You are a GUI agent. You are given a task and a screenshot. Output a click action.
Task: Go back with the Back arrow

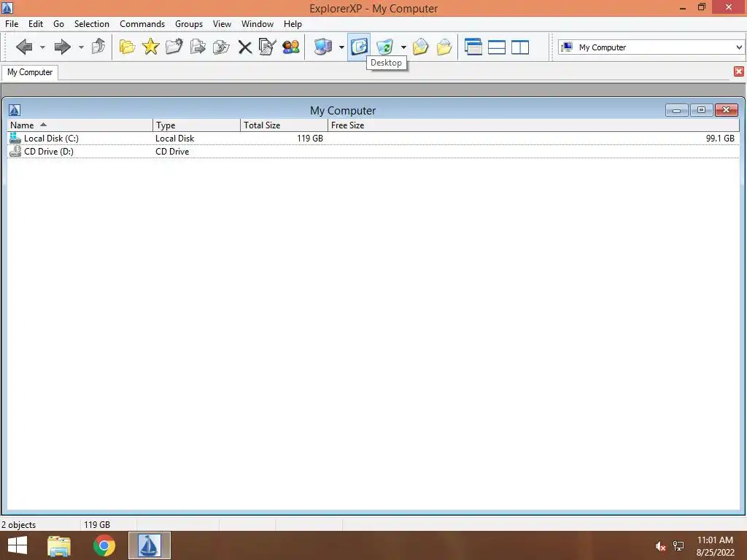[24, 47]
